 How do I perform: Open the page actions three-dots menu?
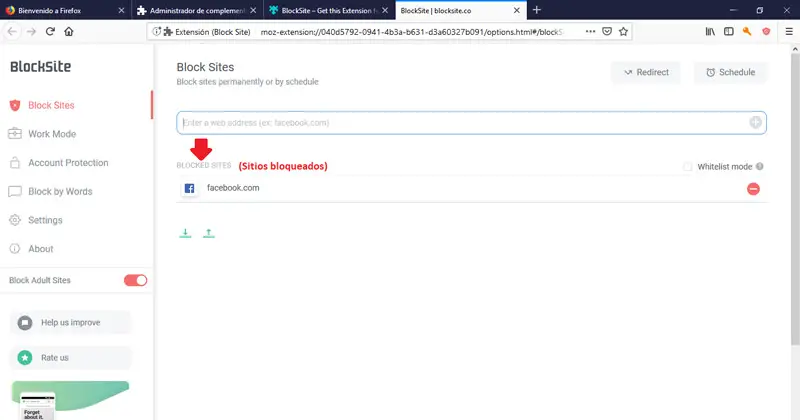point(590,32)
